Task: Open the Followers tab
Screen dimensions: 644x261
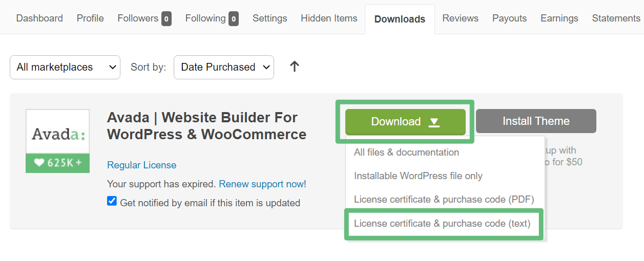Action: coord(144,18)
